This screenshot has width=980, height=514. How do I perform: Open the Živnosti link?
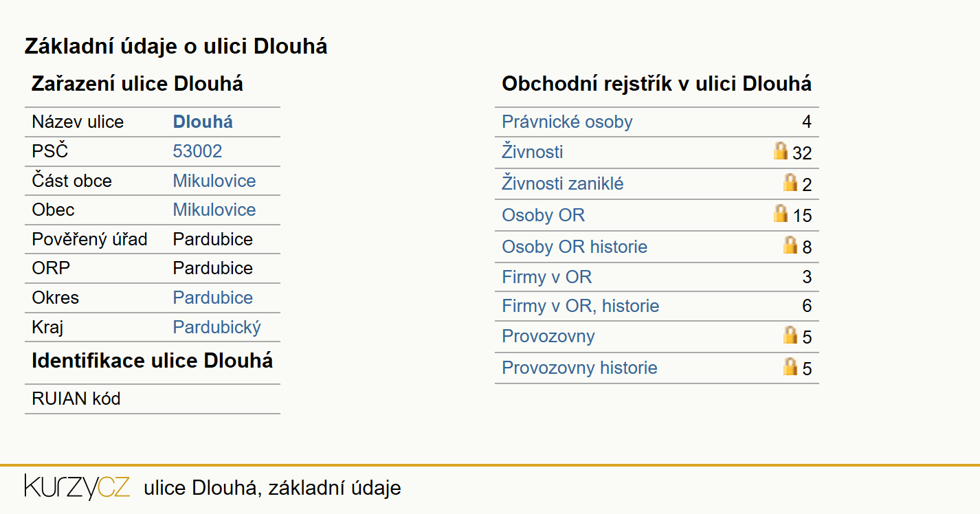[x=533, y=152]
